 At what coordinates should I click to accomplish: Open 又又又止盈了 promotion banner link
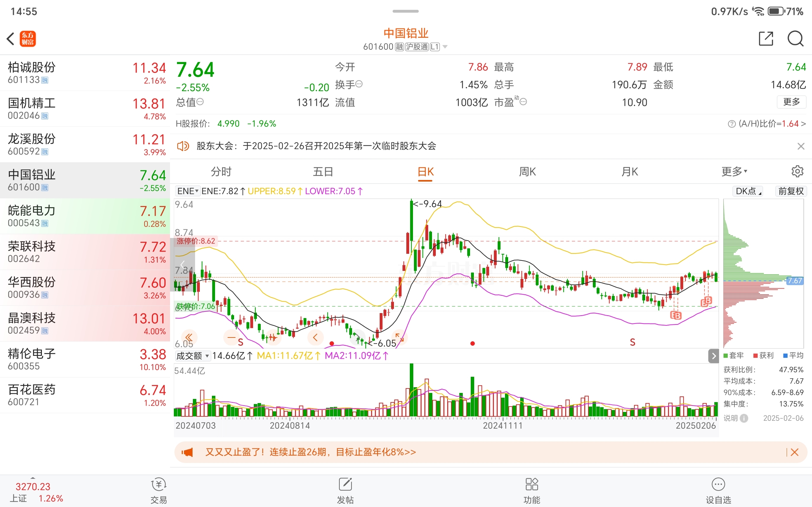(x=311, y=452)
